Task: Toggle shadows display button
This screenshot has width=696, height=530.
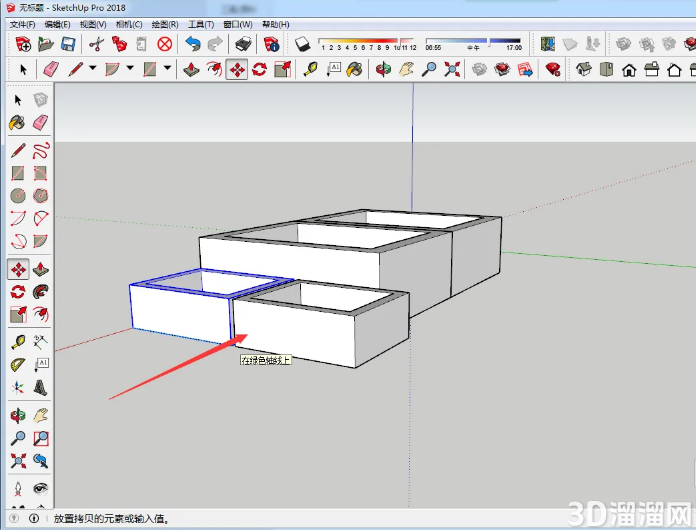Action: (x=303, y=44)
